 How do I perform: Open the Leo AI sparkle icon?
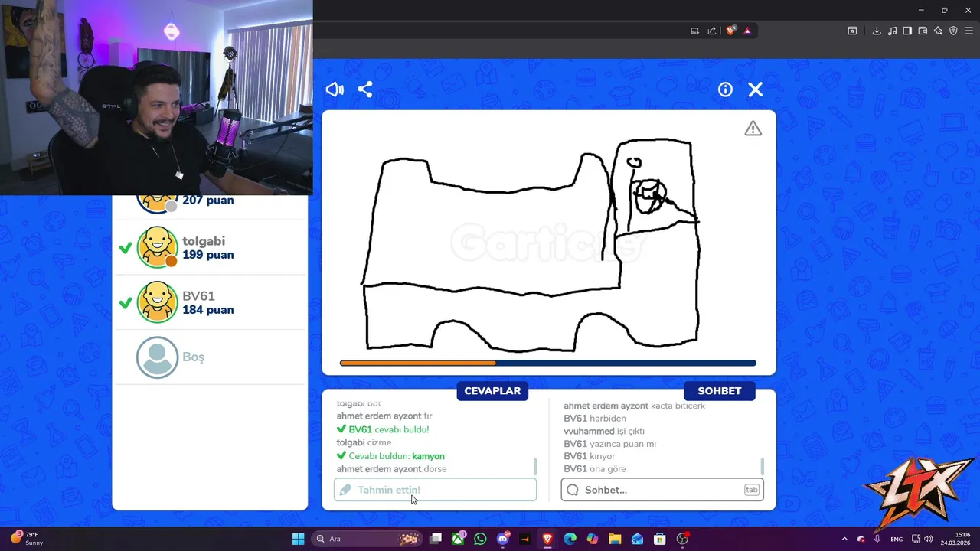938,31
